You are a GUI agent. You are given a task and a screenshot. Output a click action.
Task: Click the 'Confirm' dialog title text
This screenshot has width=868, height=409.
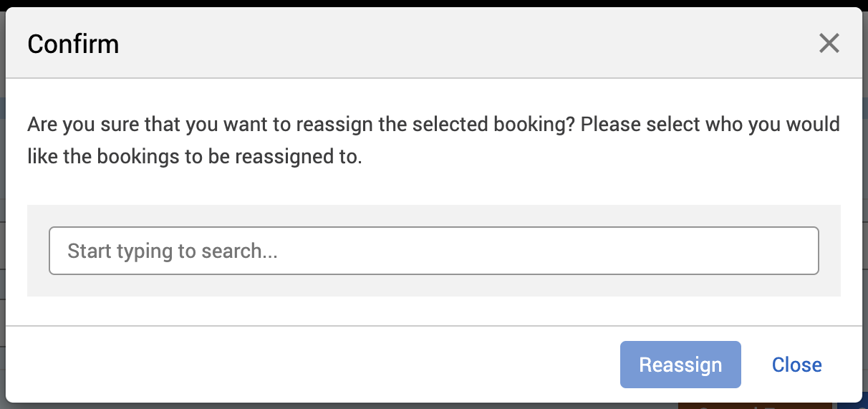pos(73,44)
